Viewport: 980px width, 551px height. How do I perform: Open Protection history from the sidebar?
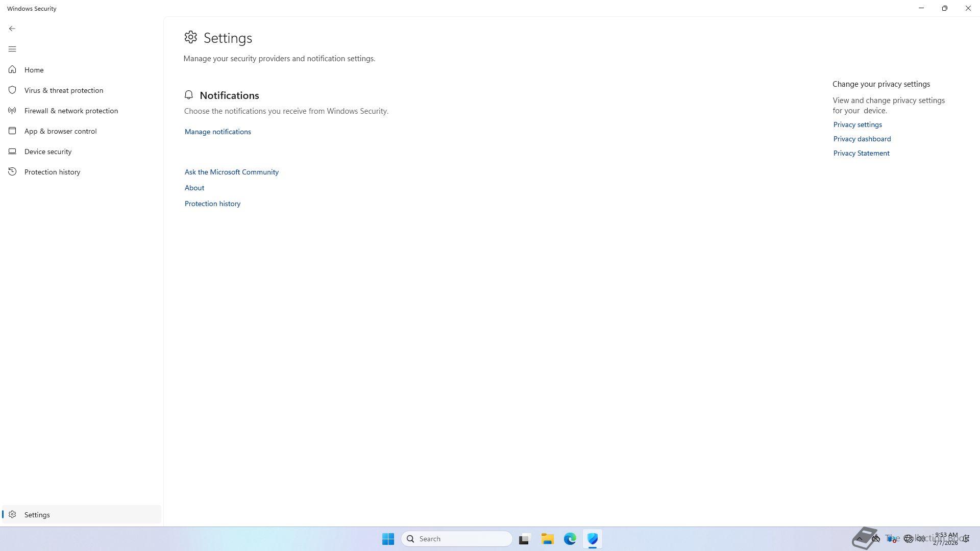pyautogui.click(x=52, y=172)
